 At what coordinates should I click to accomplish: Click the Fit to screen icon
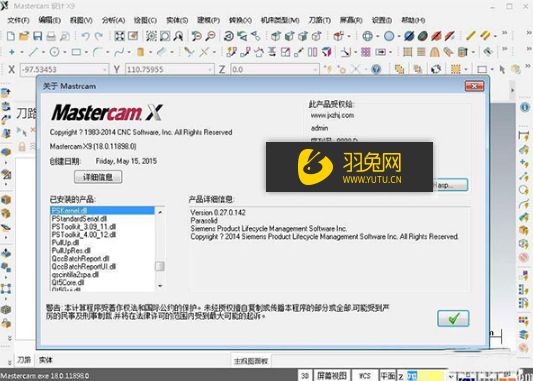(x=119, y=36)
